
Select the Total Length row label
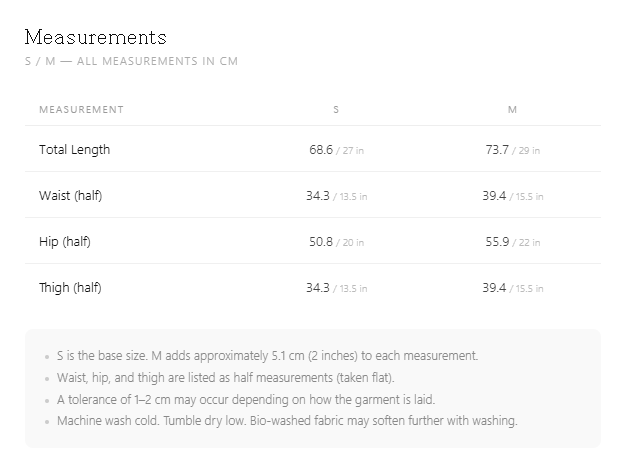[x=74, y=150]
